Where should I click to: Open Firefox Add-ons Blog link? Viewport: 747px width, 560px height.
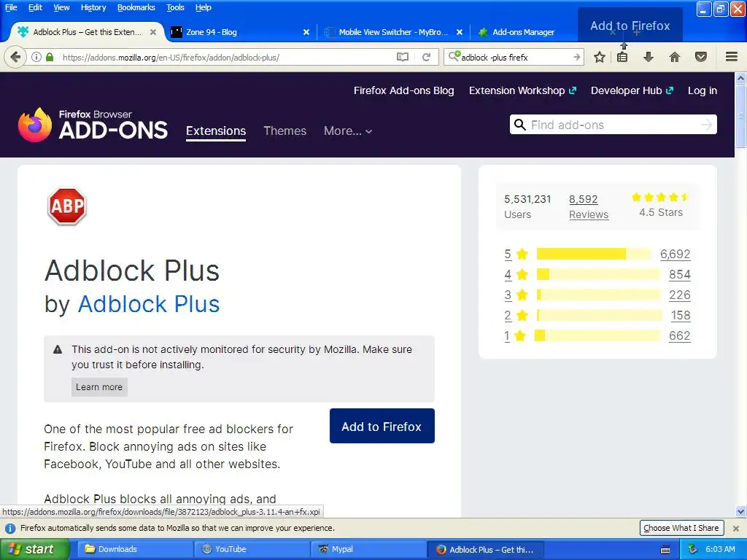tap(403, 90)
